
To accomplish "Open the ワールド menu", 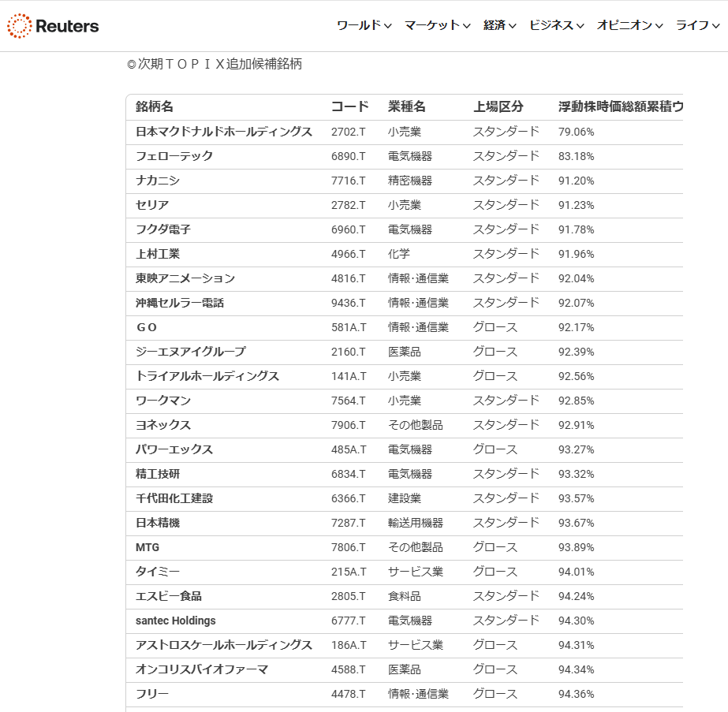I will point(364,25).
